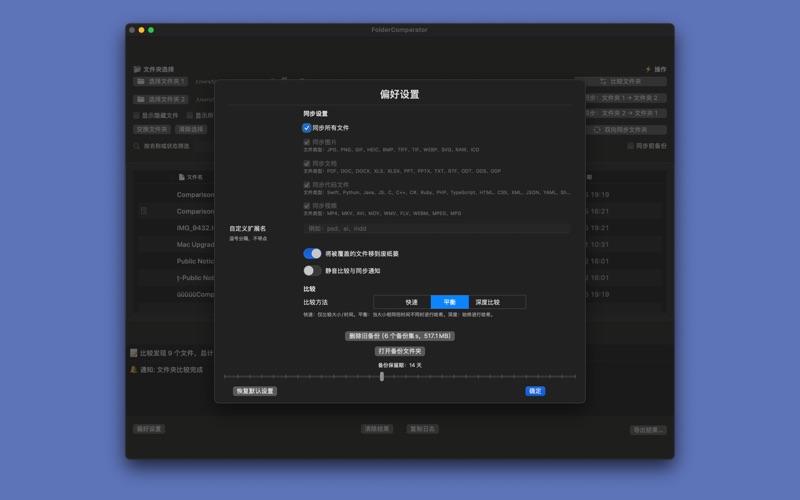Check 显示隐藏文件 in the main window
The height and width of the screenshot is (500, 800).
pos(136,115)
